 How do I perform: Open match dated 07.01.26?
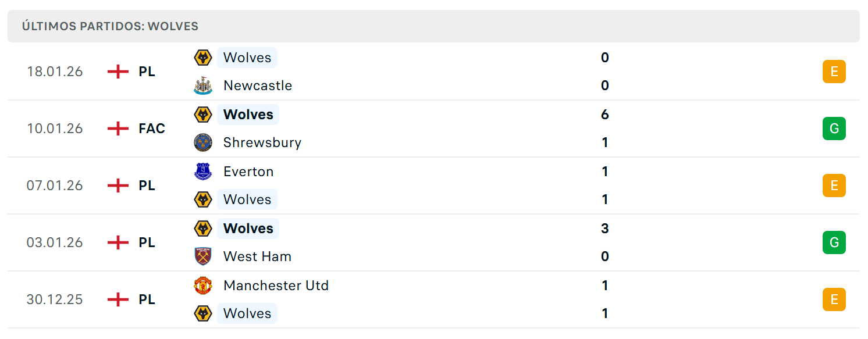pyautogui.click(x=433, y=185)
